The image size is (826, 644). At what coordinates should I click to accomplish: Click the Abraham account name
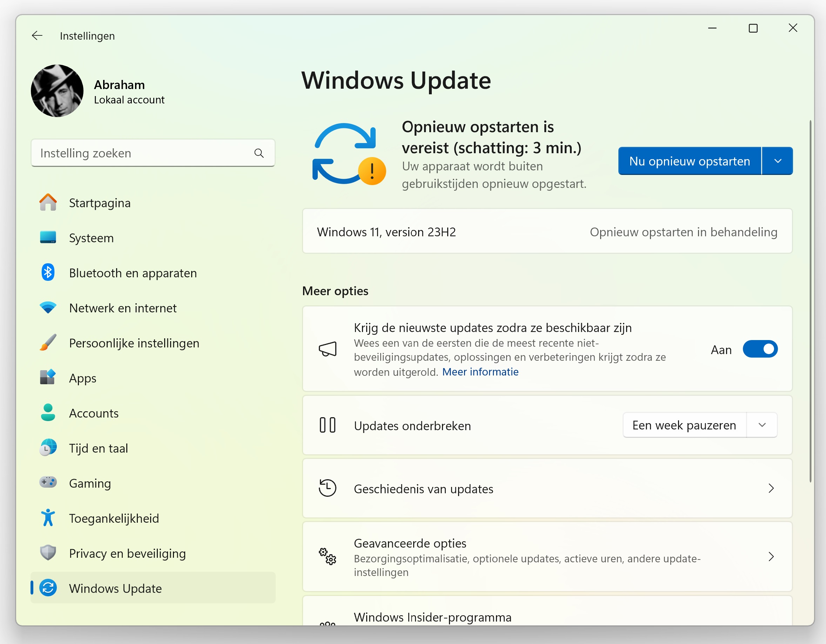tap(119, 84)
